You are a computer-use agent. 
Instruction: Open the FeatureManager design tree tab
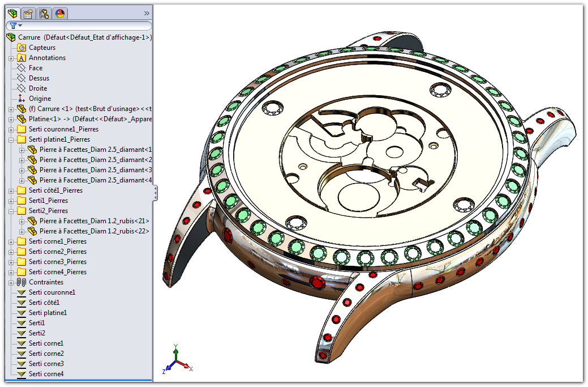[12, 13]
